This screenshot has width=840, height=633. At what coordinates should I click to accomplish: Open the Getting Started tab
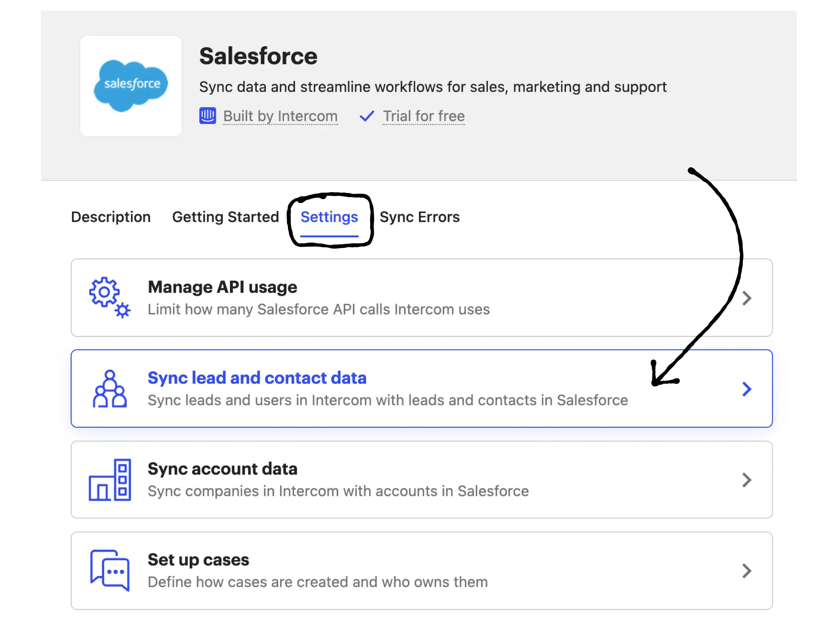pyautogui.click(x=225, y=217)
